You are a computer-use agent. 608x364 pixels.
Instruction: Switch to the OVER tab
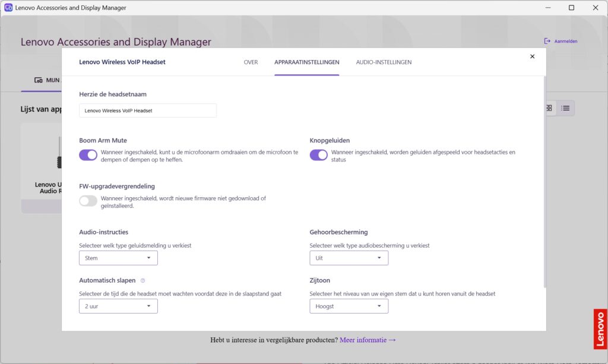(251, 62)
